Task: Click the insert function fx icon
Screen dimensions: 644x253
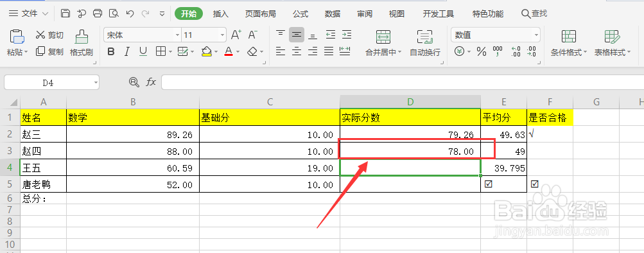Action: tap(151, 82)
